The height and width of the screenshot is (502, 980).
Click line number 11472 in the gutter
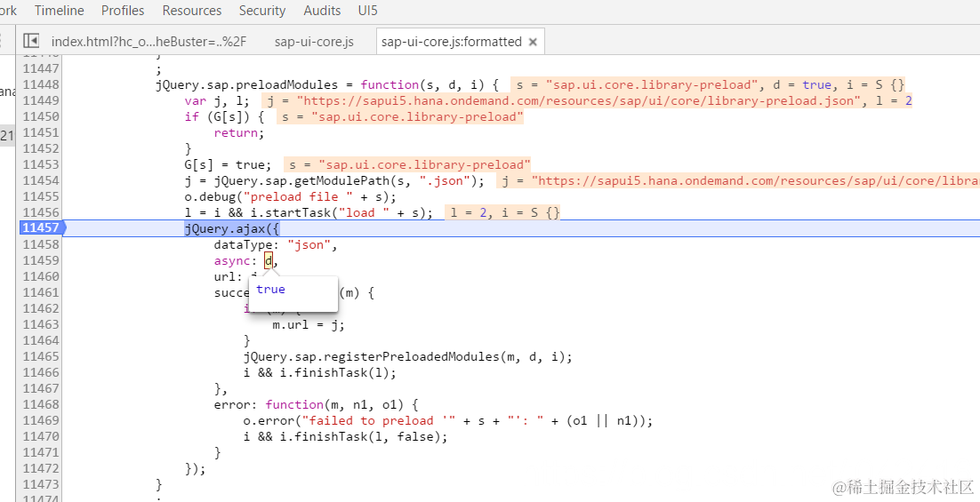(x=41, y=468)
